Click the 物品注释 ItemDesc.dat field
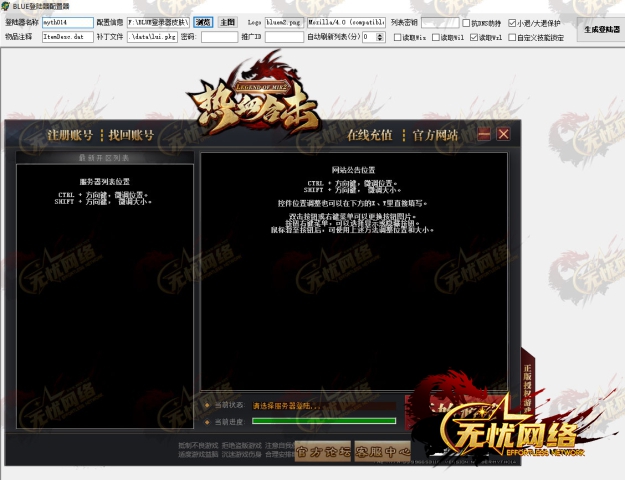Screen dimensions: 625x480 tap(68, 37)
